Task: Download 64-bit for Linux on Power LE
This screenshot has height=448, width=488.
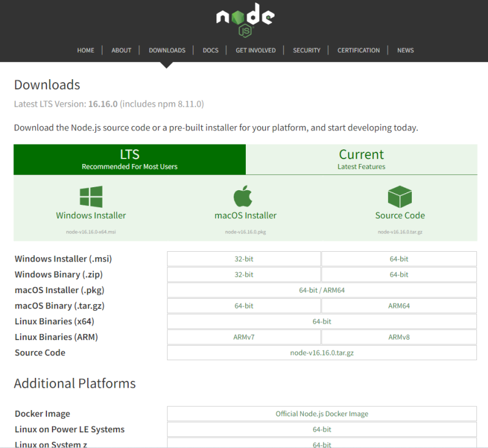Action: click(321, 429)
